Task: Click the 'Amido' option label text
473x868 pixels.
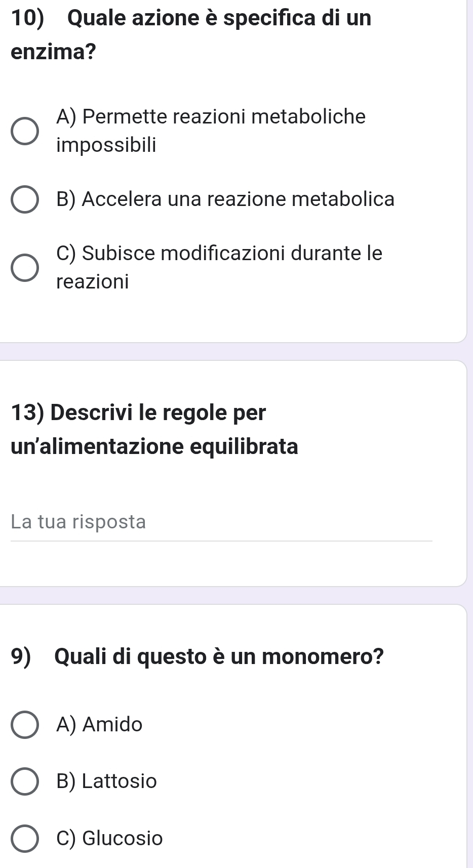Action: click(x=112, y=725)
